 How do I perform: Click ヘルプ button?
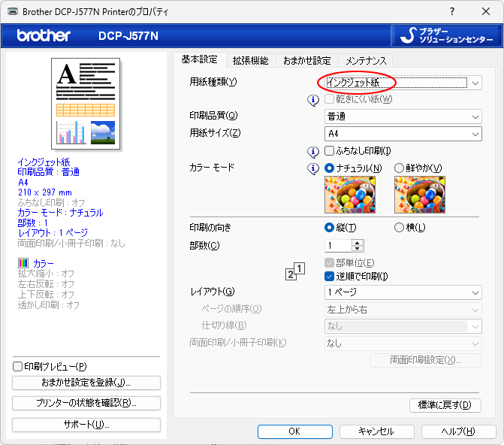[x=458, y=431]
